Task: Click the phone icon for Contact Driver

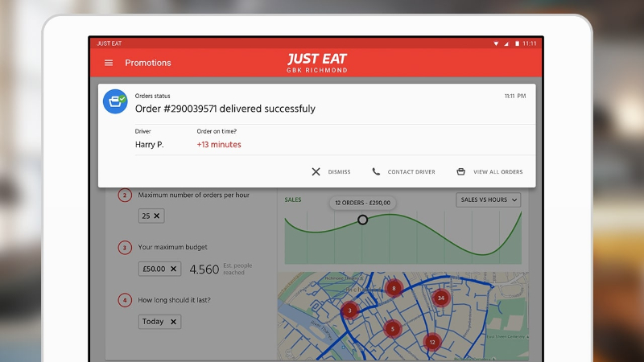Action: [376, 171]
